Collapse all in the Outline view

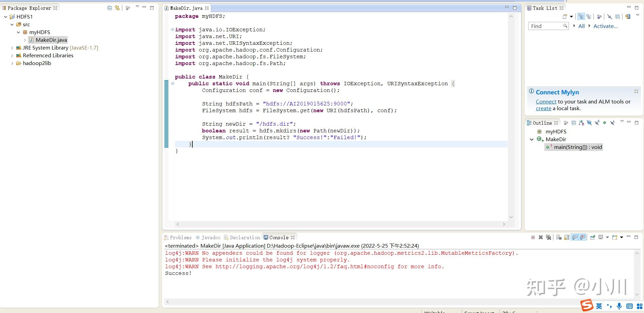pyautogui.click(x=574, y=123)
